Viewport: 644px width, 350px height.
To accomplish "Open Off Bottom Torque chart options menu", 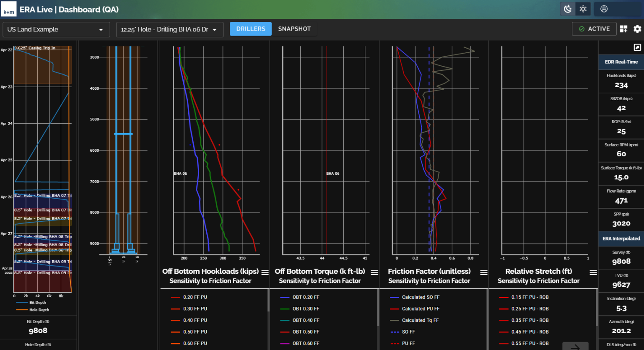I will click(x=374, y=272).
